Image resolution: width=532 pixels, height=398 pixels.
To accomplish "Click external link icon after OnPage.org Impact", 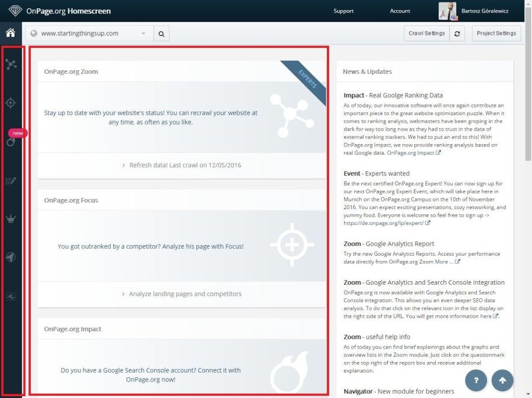I will click(x=439, y=152).
